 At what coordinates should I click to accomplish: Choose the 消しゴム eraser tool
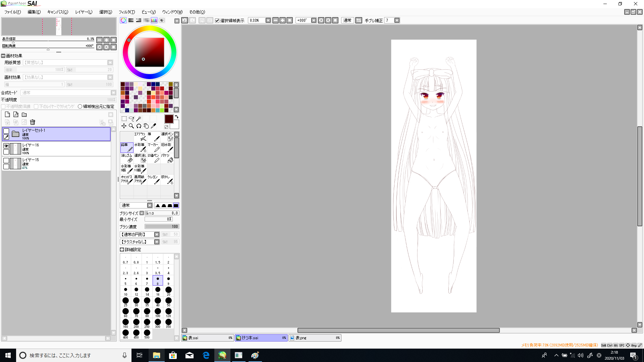point(127,158)
